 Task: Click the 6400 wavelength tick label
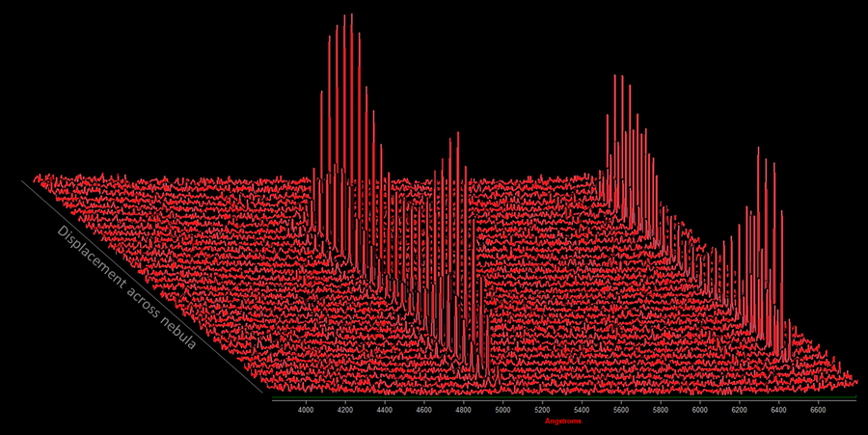pyautogui.click(x=779, y=410)
